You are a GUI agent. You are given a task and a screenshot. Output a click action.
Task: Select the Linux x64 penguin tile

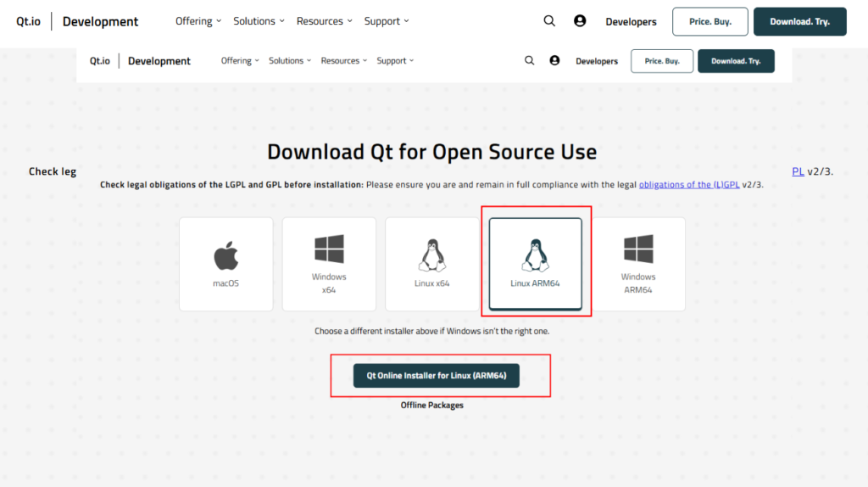pos(432,264)
